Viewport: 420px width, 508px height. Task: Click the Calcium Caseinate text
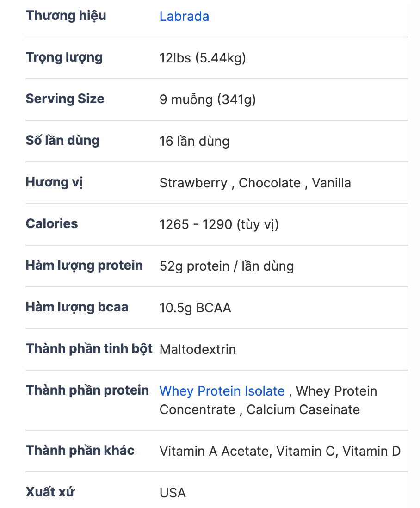click(303, 410)
